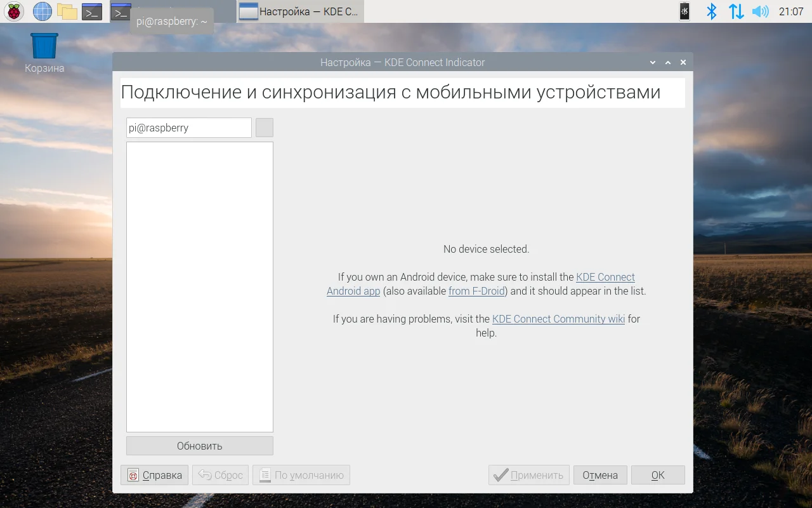The image size is (812, 508).
Task: Open the volume control speaker icon
Action: [760, 11]
